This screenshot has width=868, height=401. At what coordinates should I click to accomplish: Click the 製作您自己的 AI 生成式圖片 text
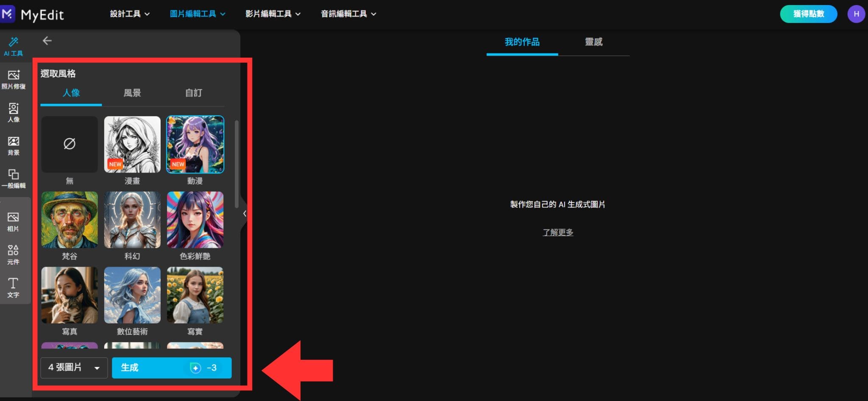[558, 204]
